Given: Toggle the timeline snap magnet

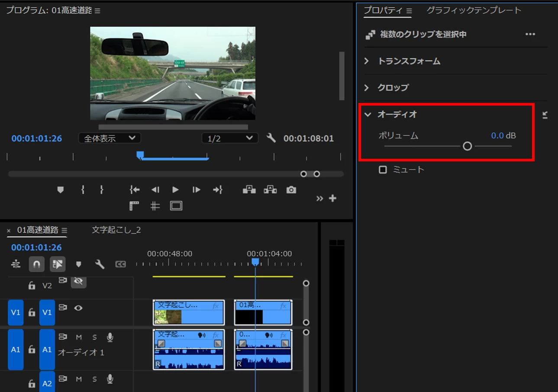Looking at the screenshot, I should (37, 264).
